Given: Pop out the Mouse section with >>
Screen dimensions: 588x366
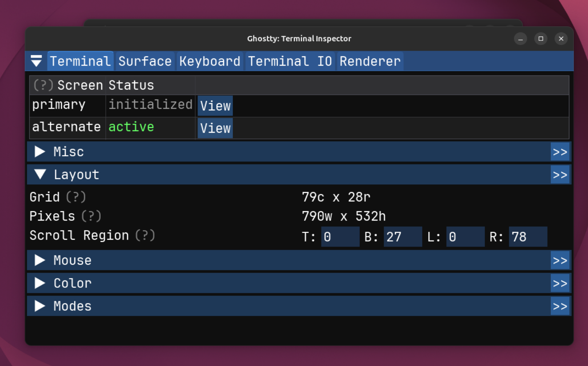Looking at the screenshot, I should [x=560, y=260].
